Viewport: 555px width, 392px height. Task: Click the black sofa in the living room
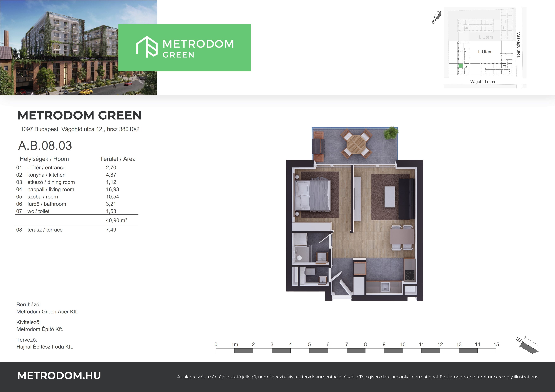pos(406,199)
